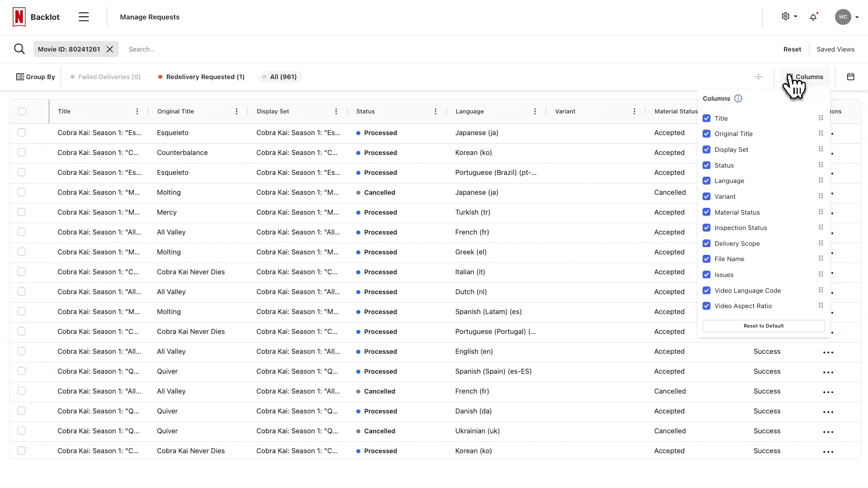Open the Original Title column options menu
The image size is (868, 488).
point(236,111)
